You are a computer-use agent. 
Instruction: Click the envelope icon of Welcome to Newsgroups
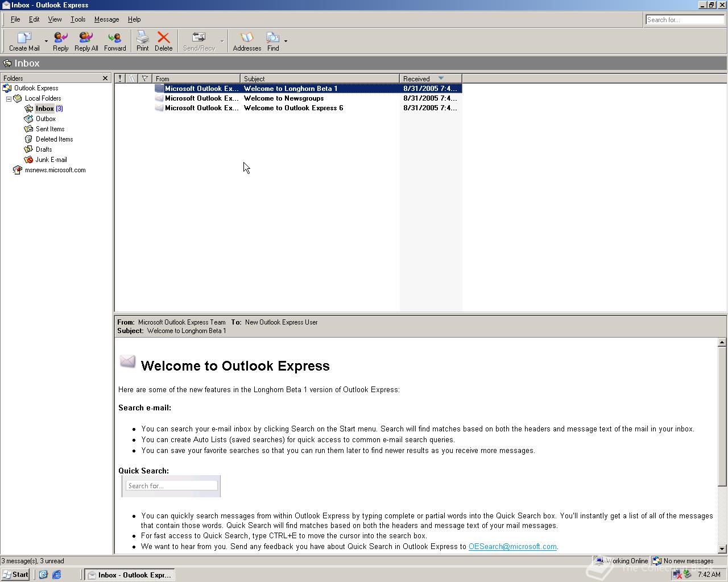pos(159,98)
